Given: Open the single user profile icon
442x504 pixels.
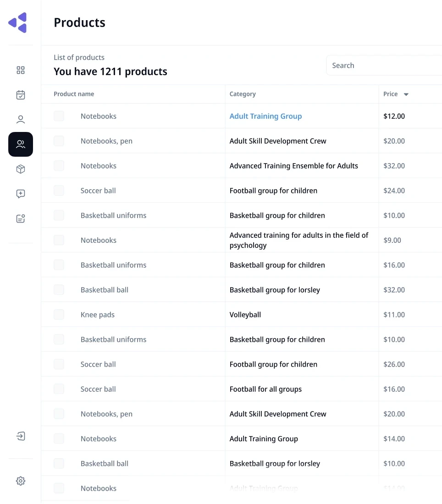Looking at the screenshot, I should tap(21, 120).
